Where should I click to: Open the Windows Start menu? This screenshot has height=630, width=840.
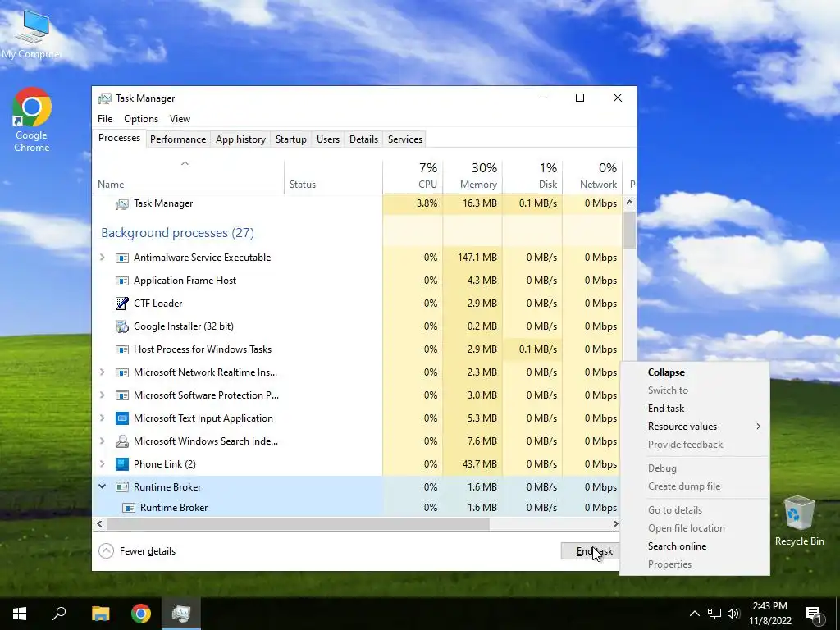(20, 614)
